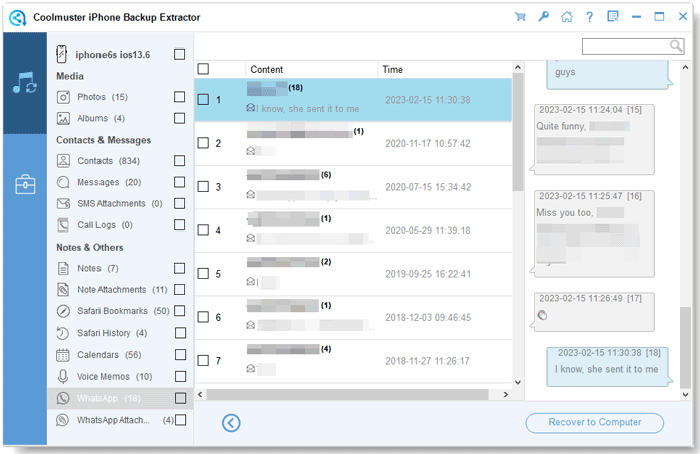Screen dimensions: 700x454
Task: Click the conversation list scroll-down arrow
Action: point(518,382)
